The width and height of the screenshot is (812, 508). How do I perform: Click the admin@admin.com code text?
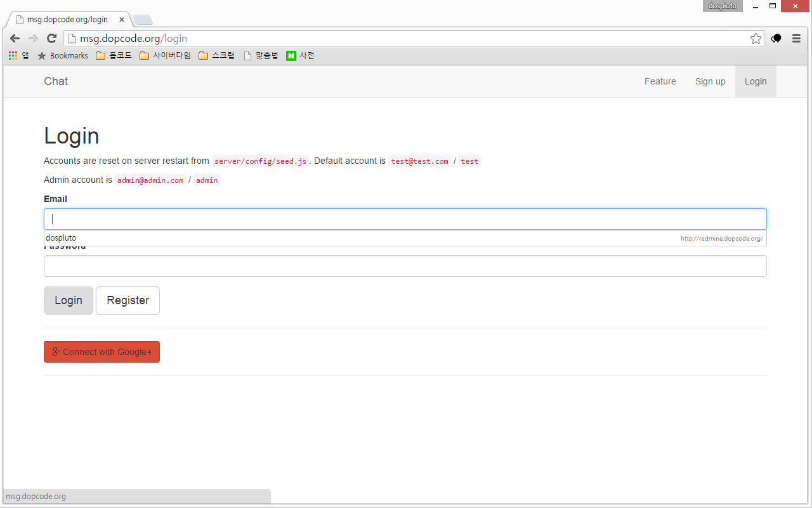[150, 180]
